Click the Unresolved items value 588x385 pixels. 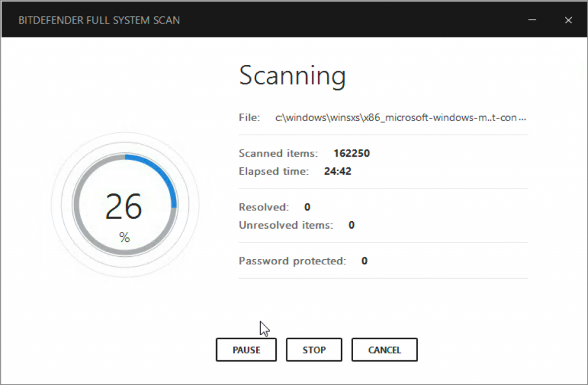(x=350, y=225)
